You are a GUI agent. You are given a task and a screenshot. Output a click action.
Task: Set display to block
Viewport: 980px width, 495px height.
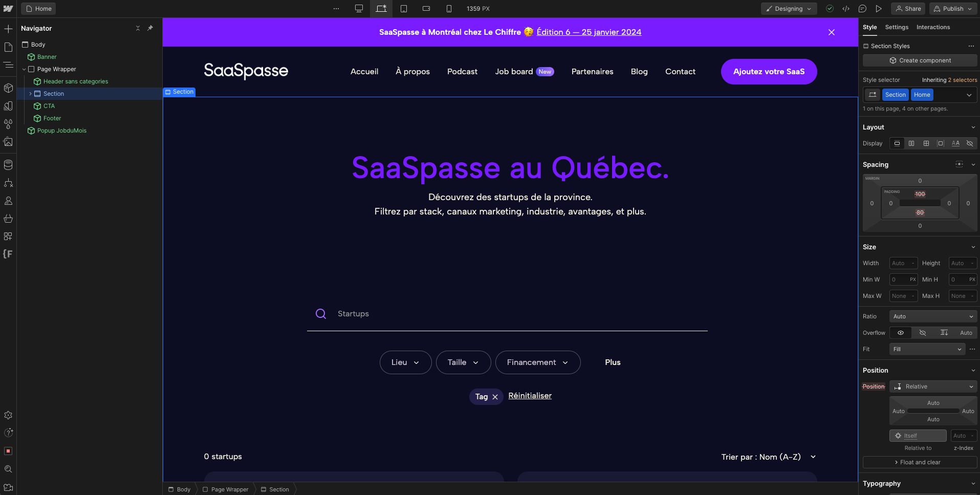897,143
